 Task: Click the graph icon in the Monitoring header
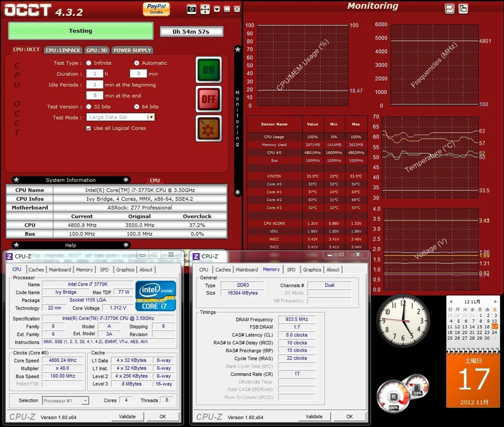tap(450, 9)
